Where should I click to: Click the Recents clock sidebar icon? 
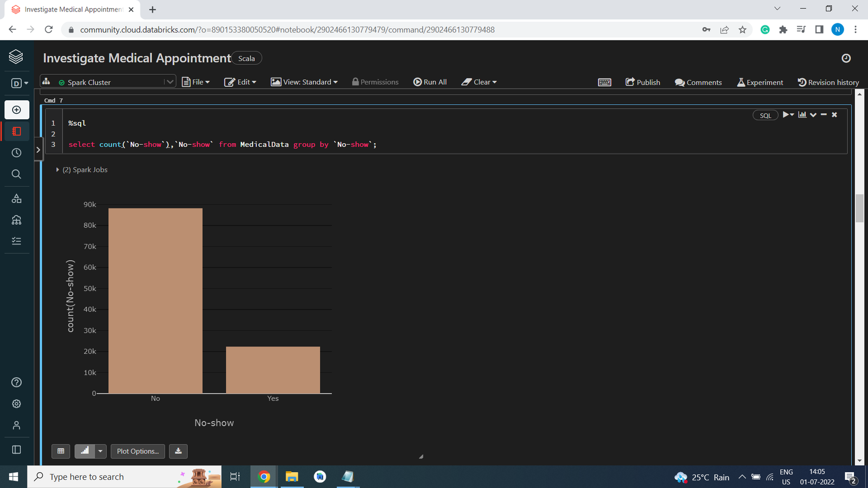pos(17,153)
